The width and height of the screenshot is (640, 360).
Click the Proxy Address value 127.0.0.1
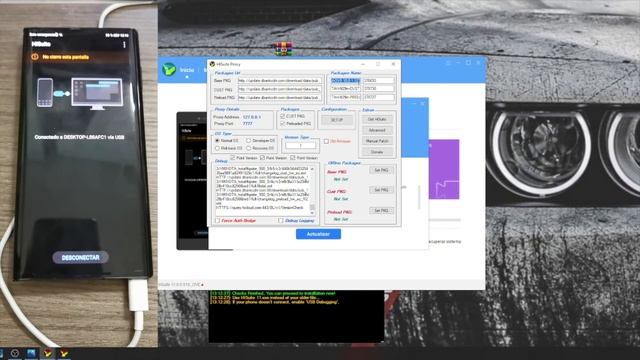[252, 117]
